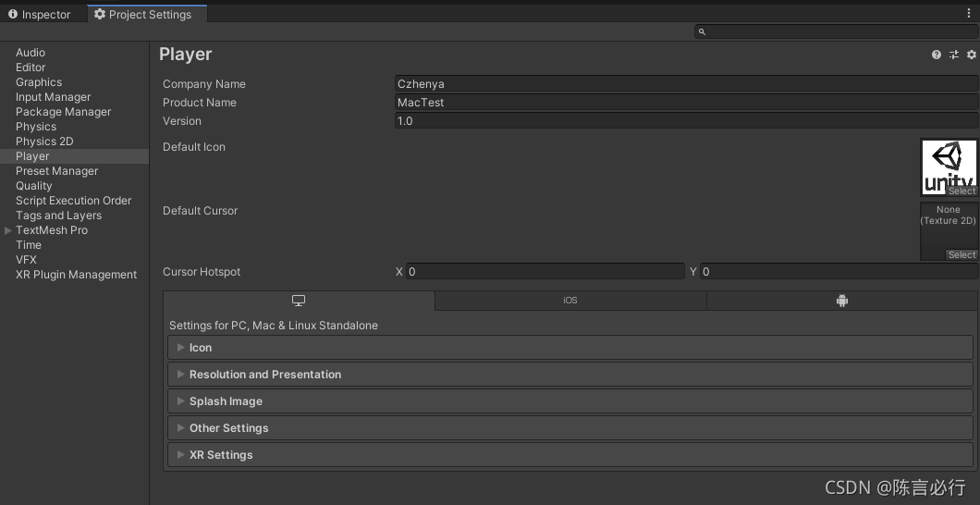The height and width of the screenshot is (505, 980).
Task: Open the Player settings gear menu
Action: (x=972, y=55)
